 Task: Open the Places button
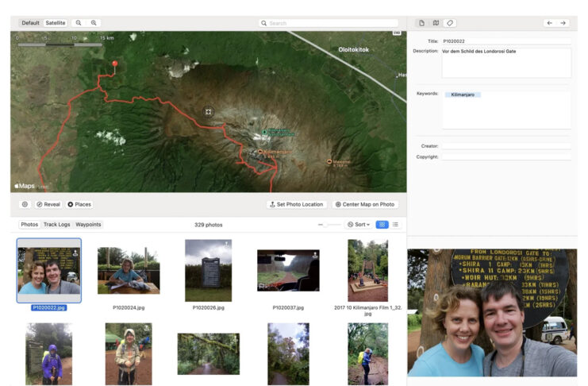(x=79, y=204)
